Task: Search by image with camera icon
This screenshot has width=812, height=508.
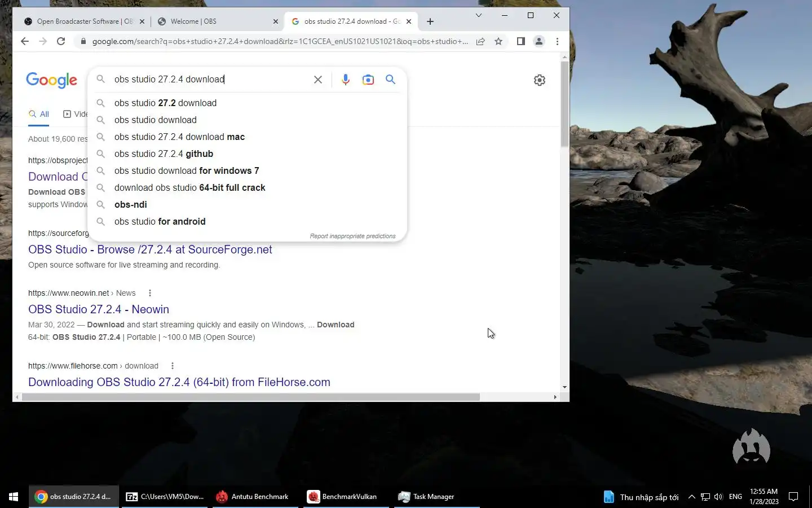Action: [x=368, y=80]
